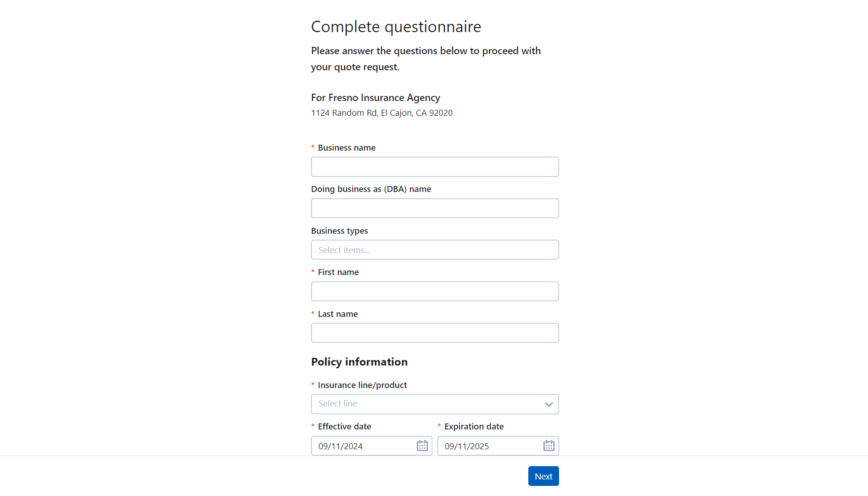Click the chevron on Insurance line/product

[549, 405]
